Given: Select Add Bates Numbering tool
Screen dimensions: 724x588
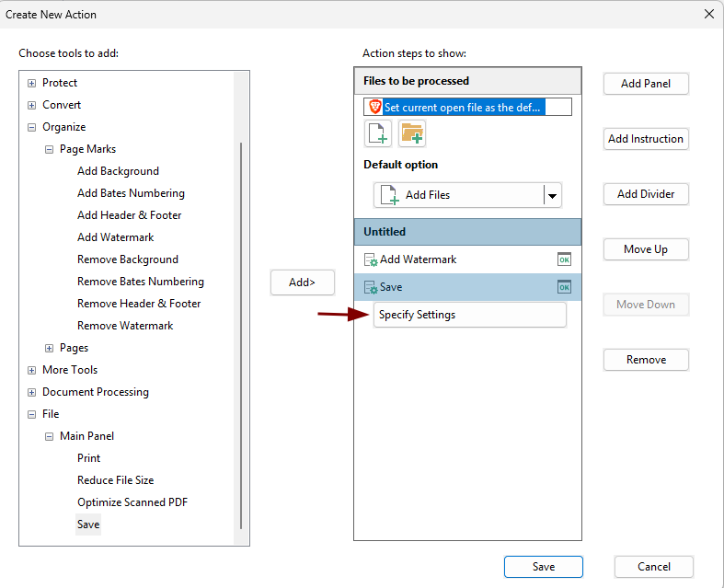Looking at the screenshot, I should coord(132,193).
